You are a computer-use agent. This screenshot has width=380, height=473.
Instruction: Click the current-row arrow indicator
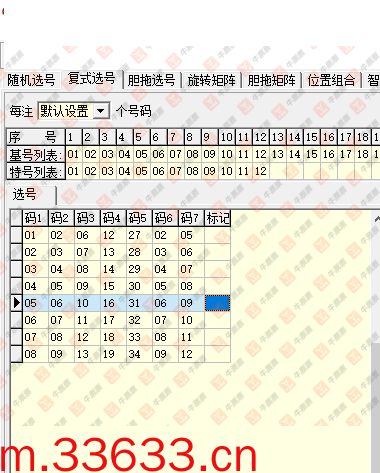click(x=16, y=303)
